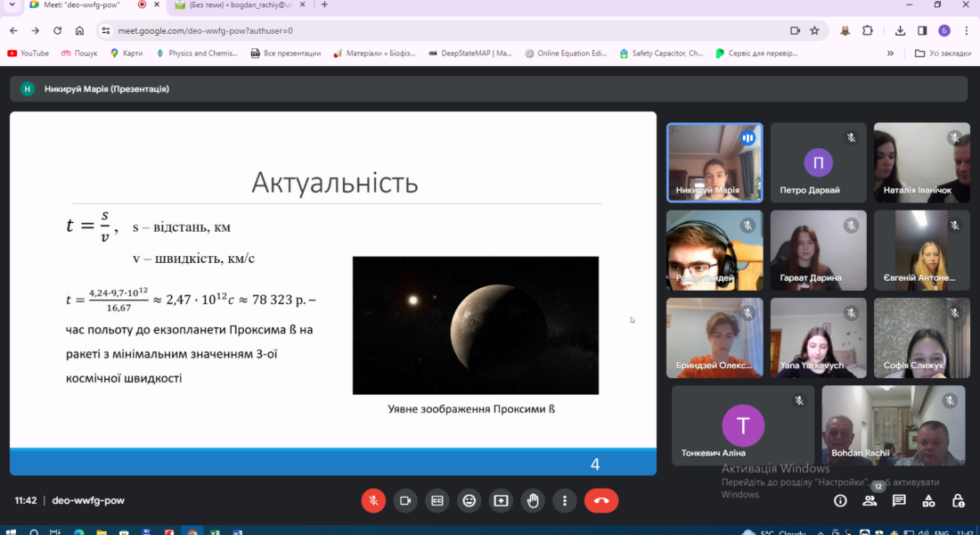
Task: Select Тонкевич Аліна participant tile
Action: (x=742, y=425)
